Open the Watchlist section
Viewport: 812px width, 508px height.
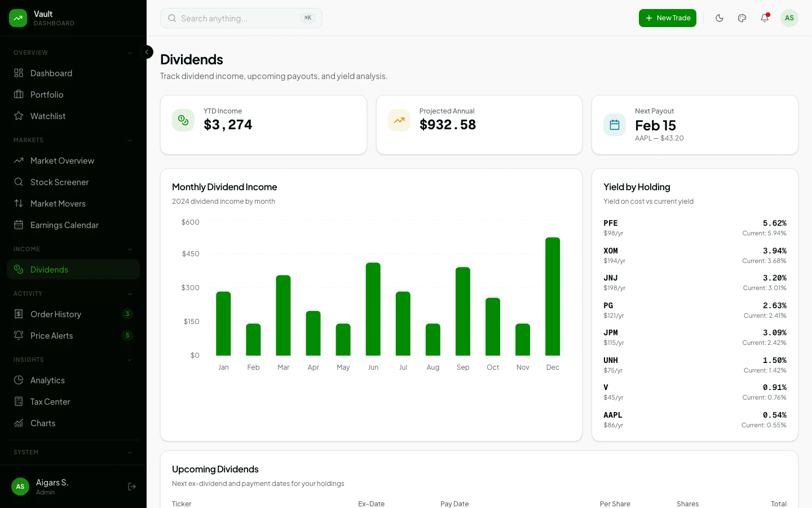47,116
